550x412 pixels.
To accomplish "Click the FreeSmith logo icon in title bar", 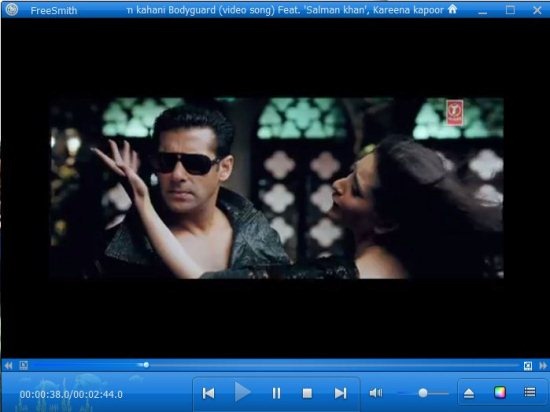I will [12, 9].
